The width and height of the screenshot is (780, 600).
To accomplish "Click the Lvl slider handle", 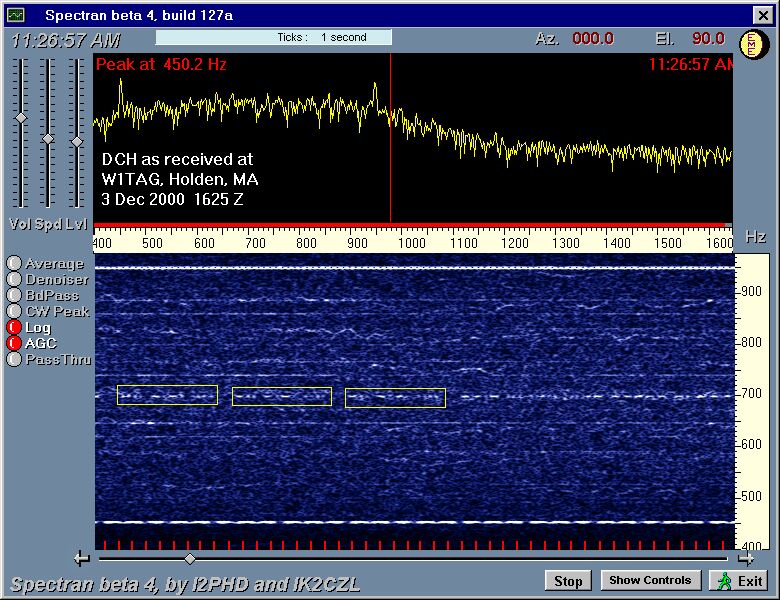I will (77, 142).
